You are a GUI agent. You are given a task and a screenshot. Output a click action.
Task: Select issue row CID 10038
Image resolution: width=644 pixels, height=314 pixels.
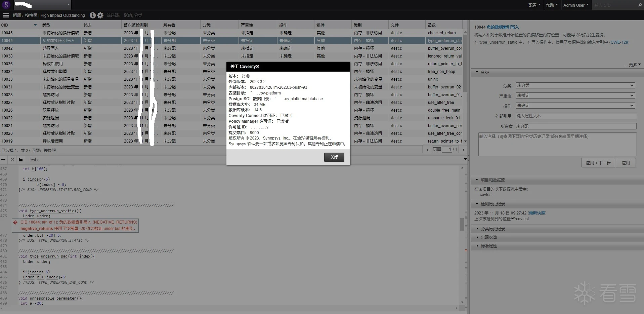(x=231, y=56)
